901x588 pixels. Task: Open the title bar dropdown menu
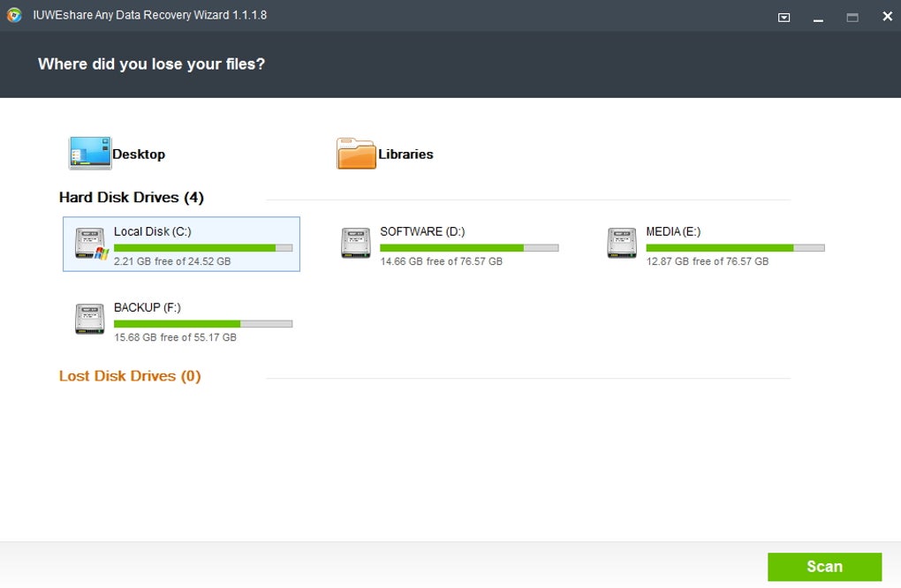[784, 18]
